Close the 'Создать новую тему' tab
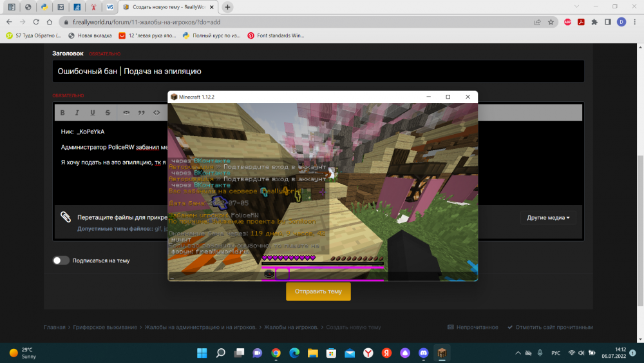The image size is (644, 363). tap(211, 7)
